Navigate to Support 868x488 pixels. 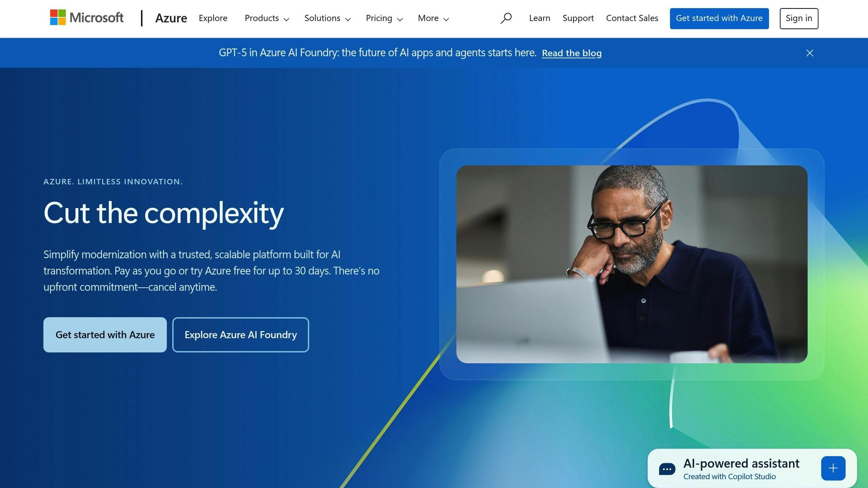[x=578, y=18]
